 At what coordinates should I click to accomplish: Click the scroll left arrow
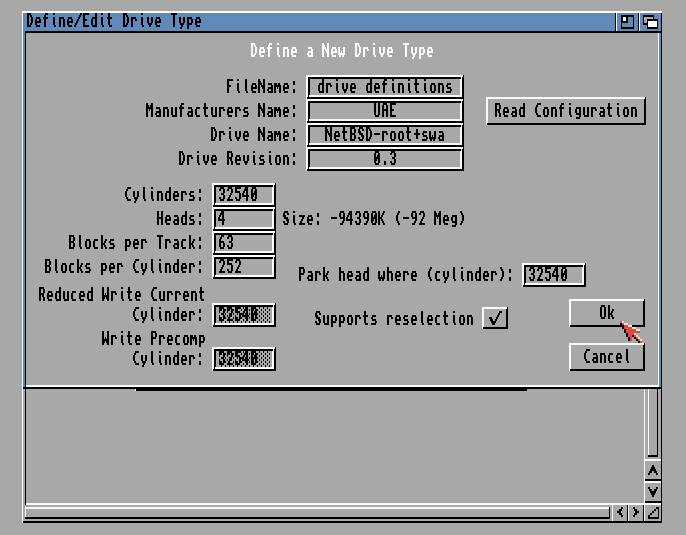coord(620,513)
